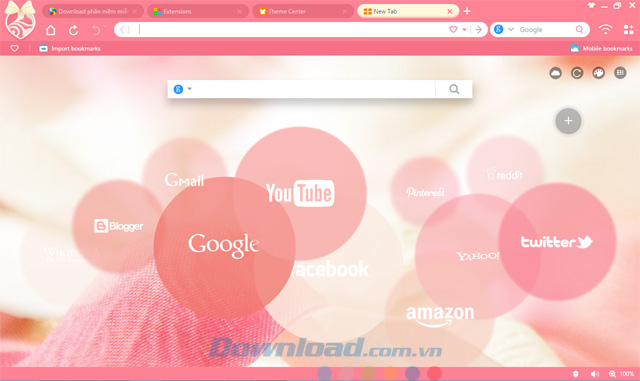The width and height of the screenshot is (640, 381).
Task: Click the Home button in toolbar
Action: pos(51,30)
